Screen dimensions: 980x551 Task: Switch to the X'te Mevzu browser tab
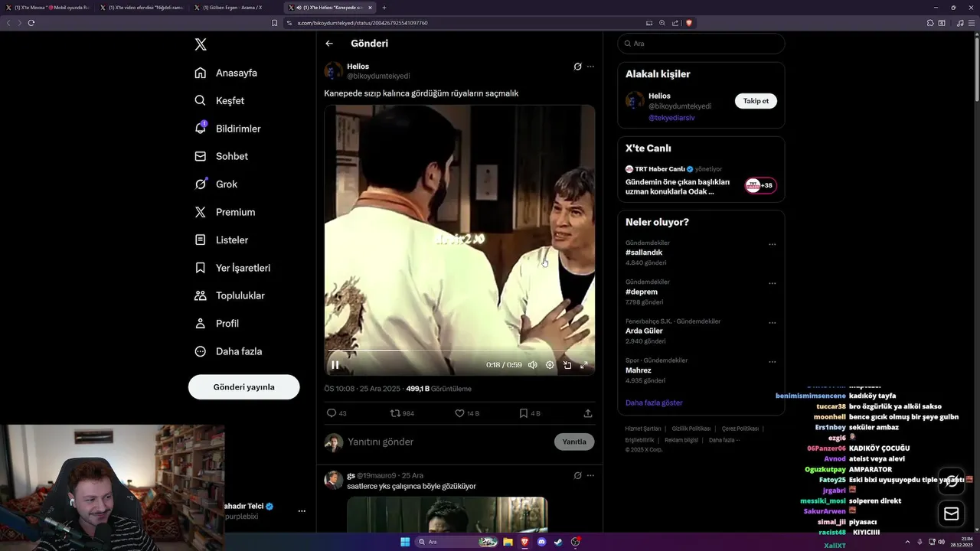(x=48, y=8)
